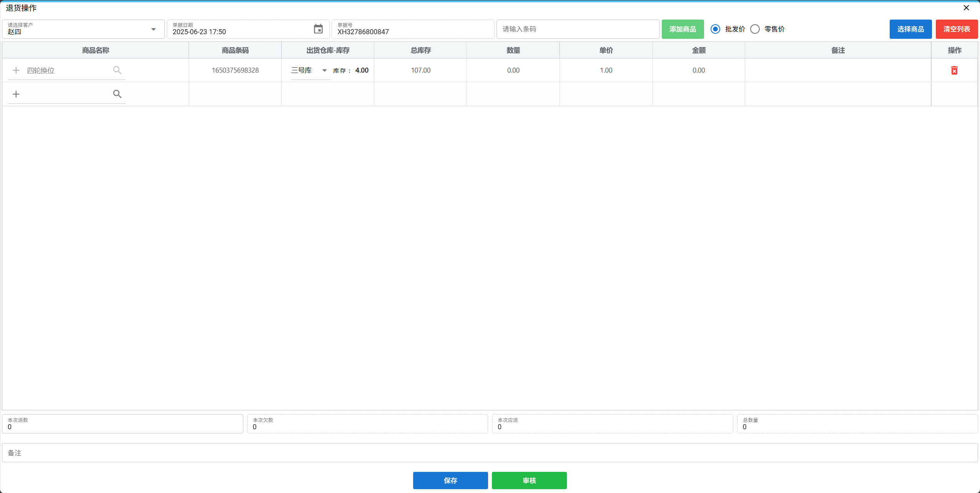This screenshot has width=980, height=493.
Task: Open the calendar picker for 单据日期
Action: pos(318,29)
